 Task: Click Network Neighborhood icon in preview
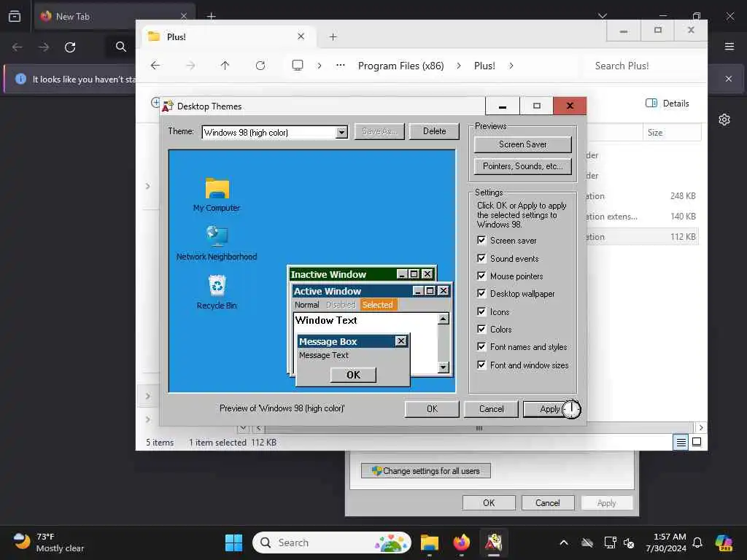(217, 236)
